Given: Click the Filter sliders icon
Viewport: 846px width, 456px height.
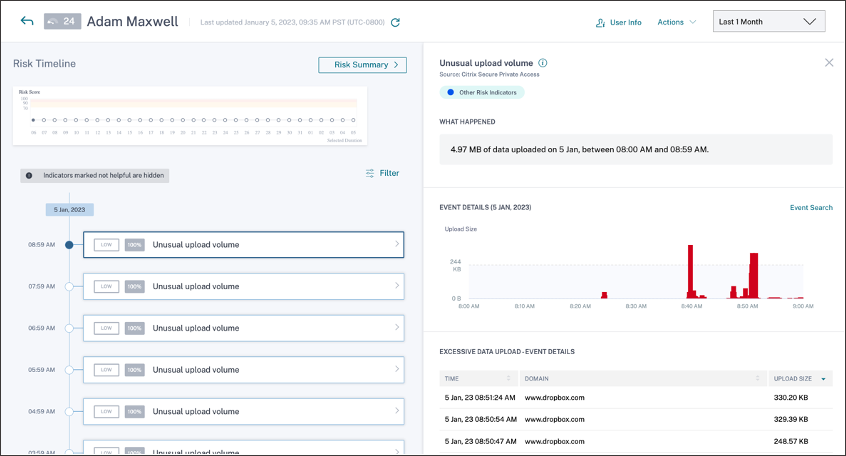Looking at the screenshot, I should click(370, 173).
